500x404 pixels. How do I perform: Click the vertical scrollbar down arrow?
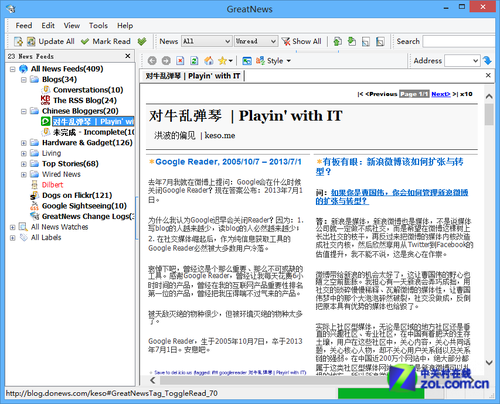pos(489,362)
